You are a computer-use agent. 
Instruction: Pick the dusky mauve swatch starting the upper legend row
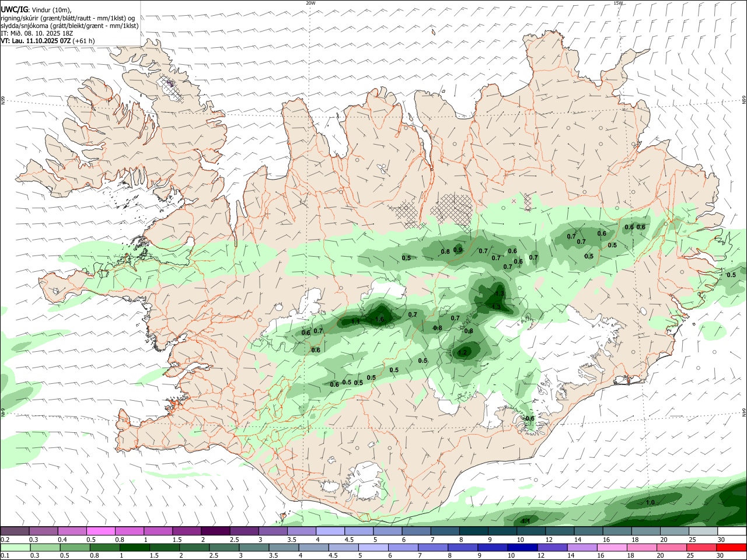15,531
